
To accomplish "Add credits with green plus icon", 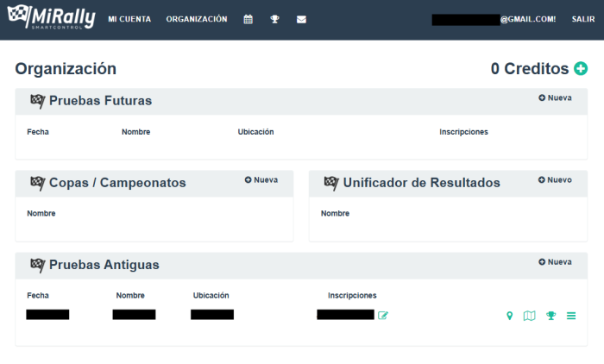I will click(581, 68).
